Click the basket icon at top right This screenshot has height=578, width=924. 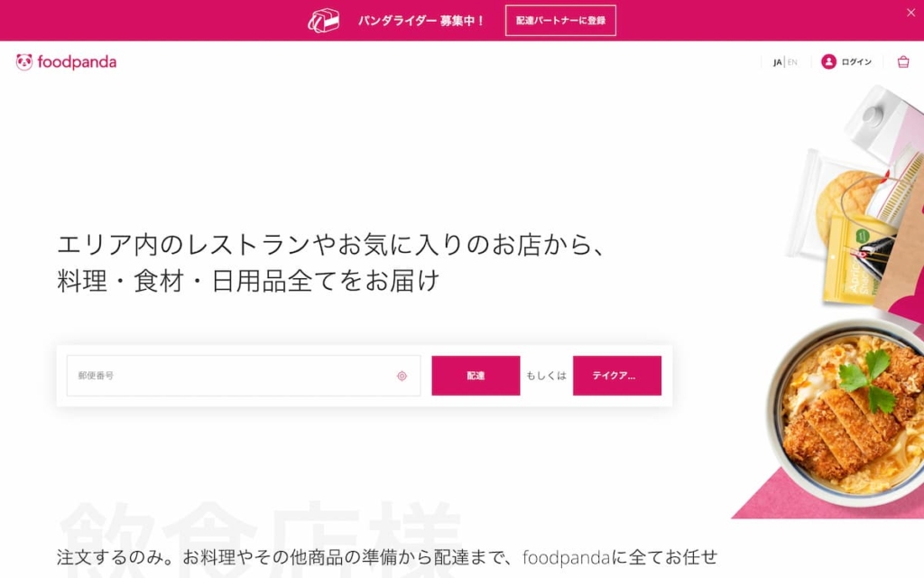pyautogui.click(x=901, y=61)
